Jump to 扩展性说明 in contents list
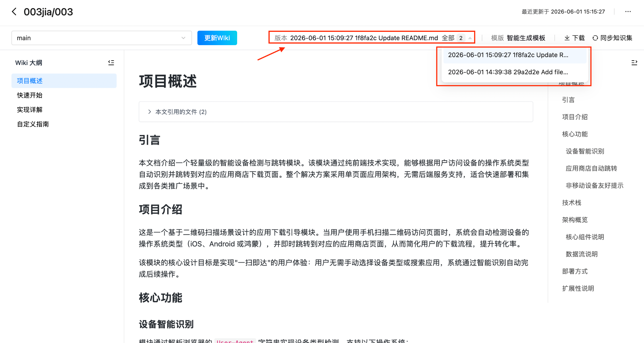This screenshot has height=343, width=644. point(578,289)
